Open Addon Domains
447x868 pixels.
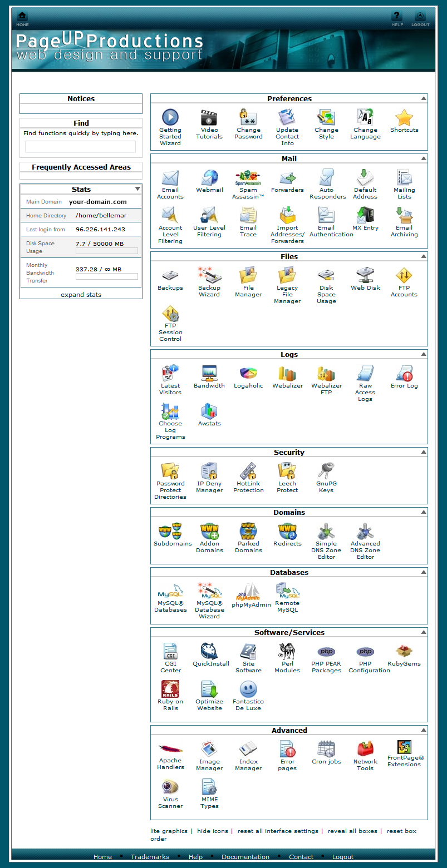[209, 532]
